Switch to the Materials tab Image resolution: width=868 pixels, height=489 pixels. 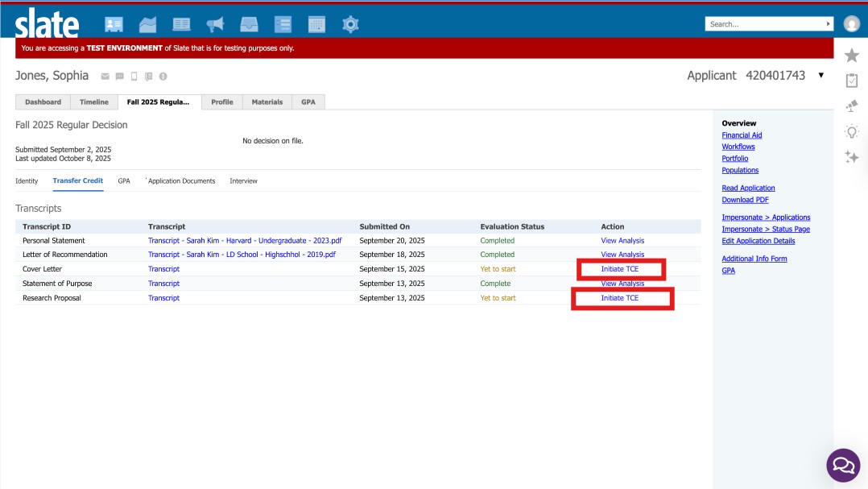[267, 102]
